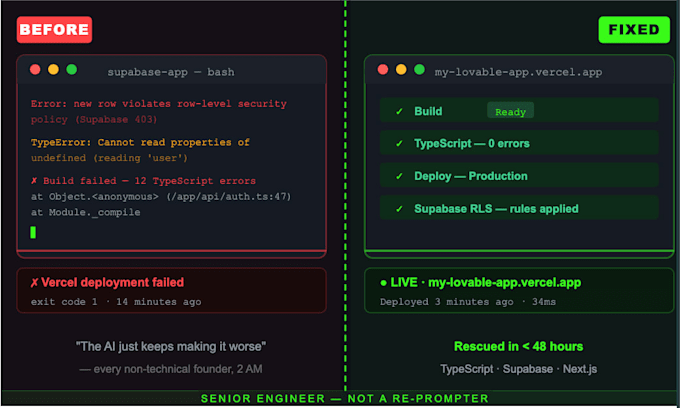Select the 'TypeScript · Supabase · Next.js' tech line

coord(519,369)
